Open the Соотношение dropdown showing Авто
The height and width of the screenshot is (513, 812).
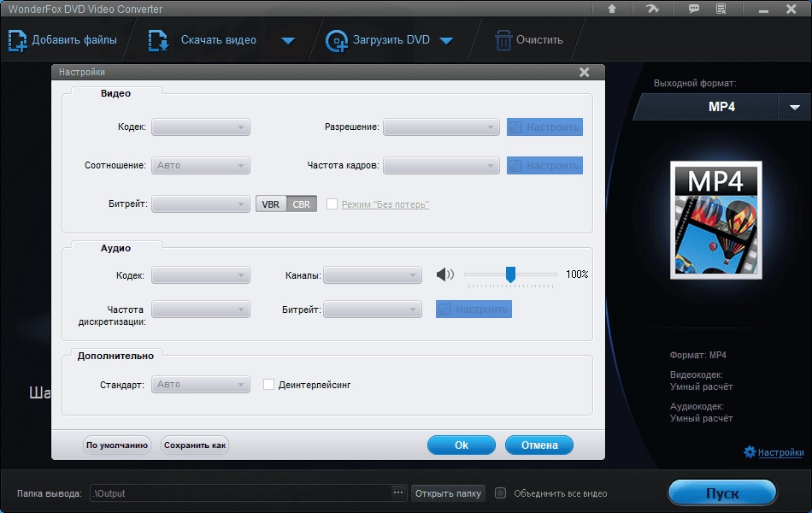(201, 165)
